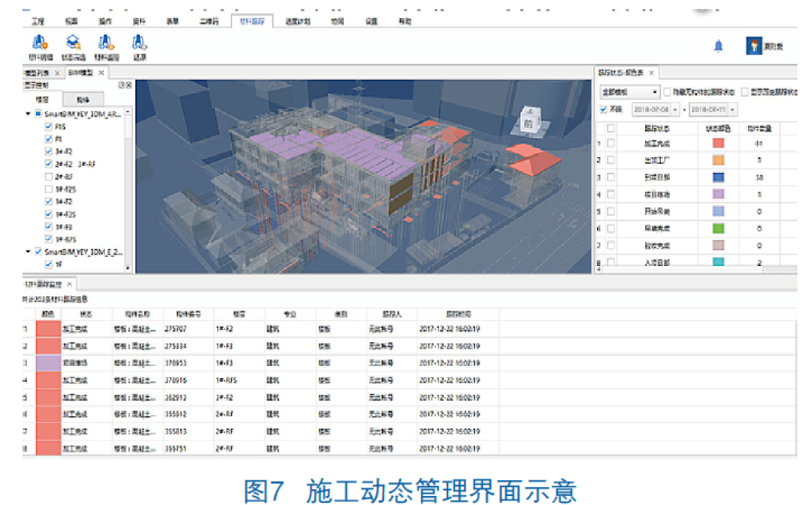This screenshot has height=505, width=812.
Task: Collapse the SmartBIM_YEY_3DM_E_2 tree node
Action: coord(28,252)
